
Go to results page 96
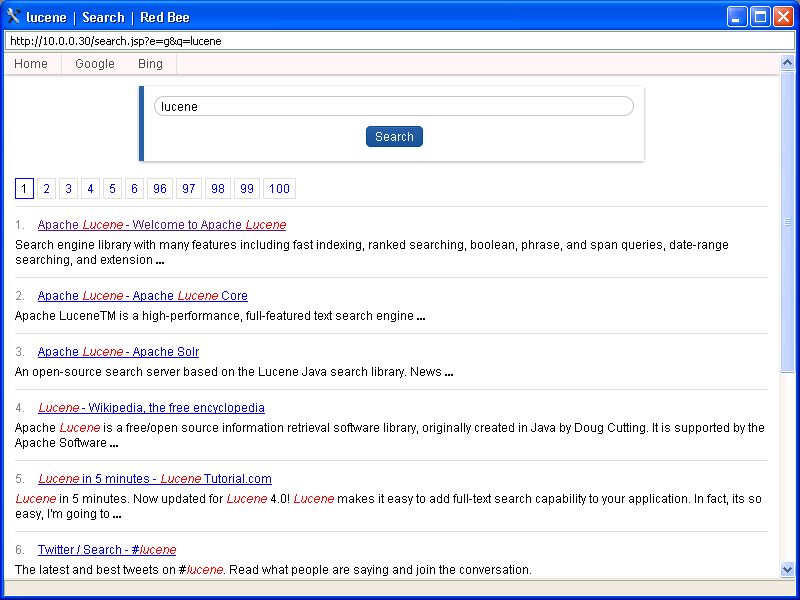point(160,188)
